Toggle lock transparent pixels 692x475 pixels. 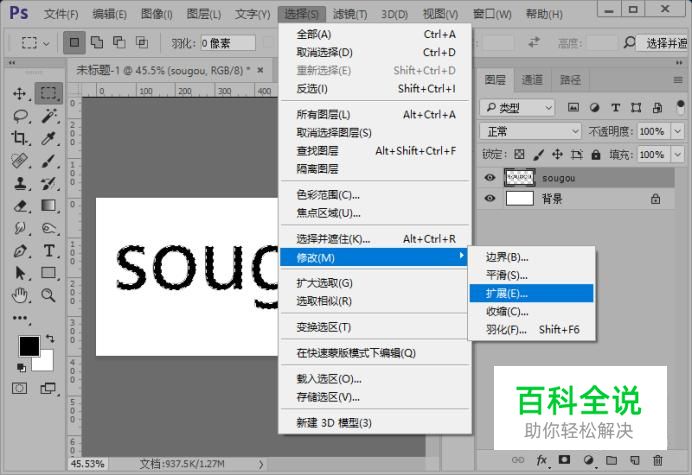coord(519,154)
